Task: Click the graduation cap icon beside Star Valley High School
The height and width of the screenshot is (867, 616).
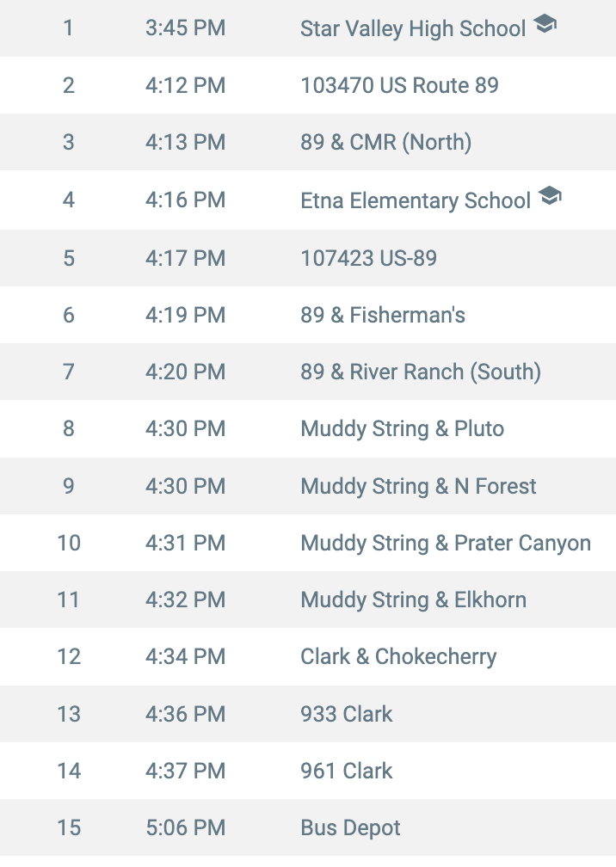Action: coord(545,24)
